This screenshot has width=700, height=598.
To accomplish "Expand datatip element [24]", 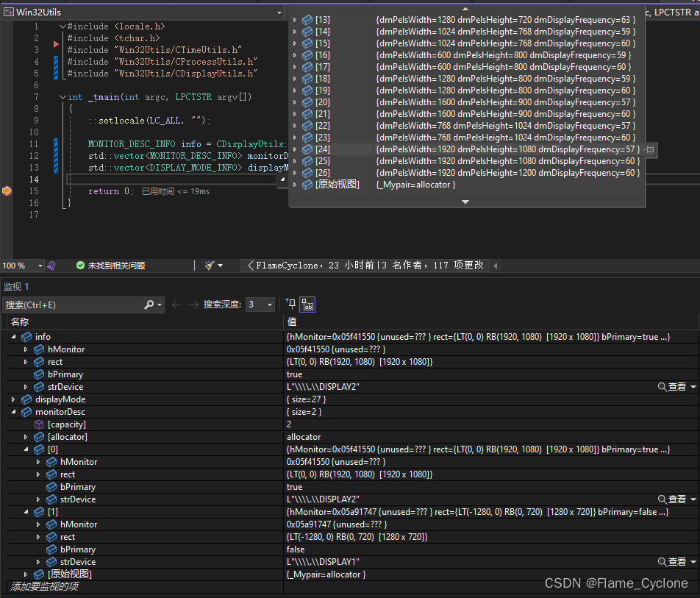I will pos(295,149).
